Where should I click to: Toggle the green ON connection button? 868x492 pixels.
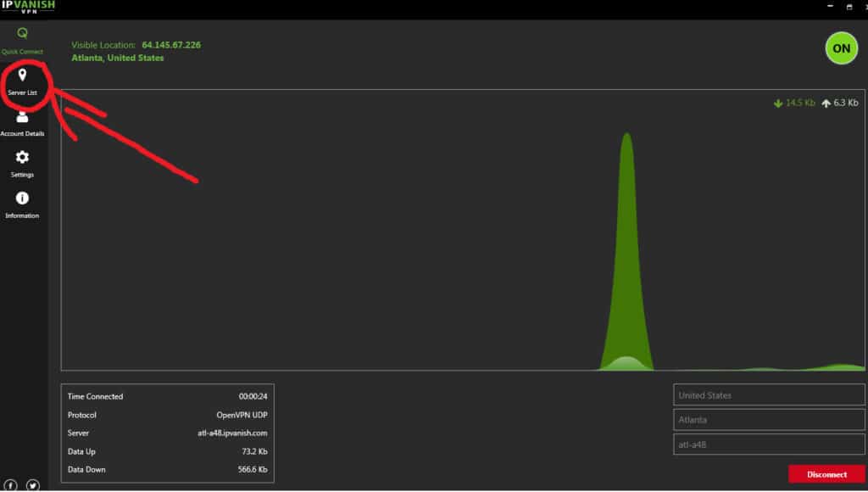click(842, 48)
